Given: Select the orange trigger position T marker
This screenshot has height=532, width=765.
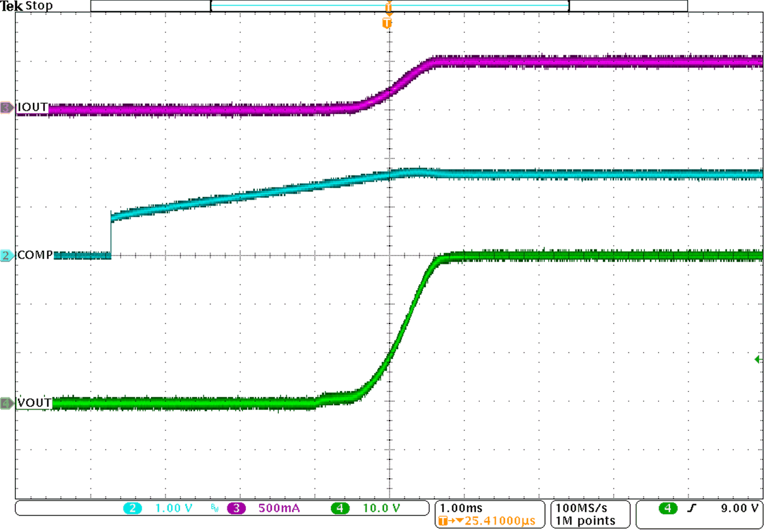Looking at the screenshot, I should 387,23.
